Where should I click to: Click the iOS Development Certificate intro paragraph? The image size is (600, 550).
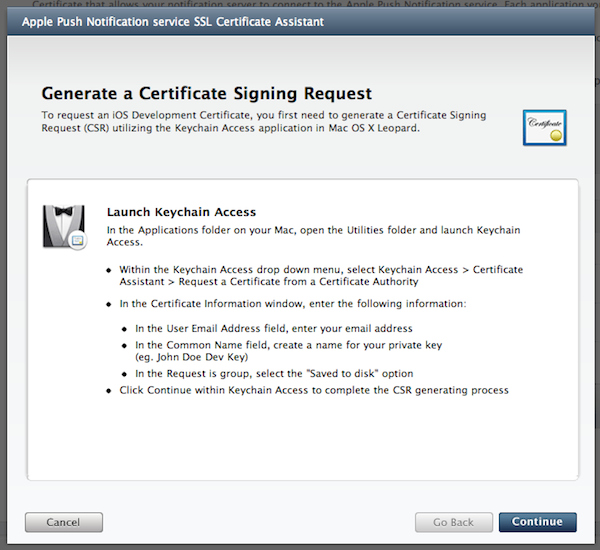click(264, 121)
